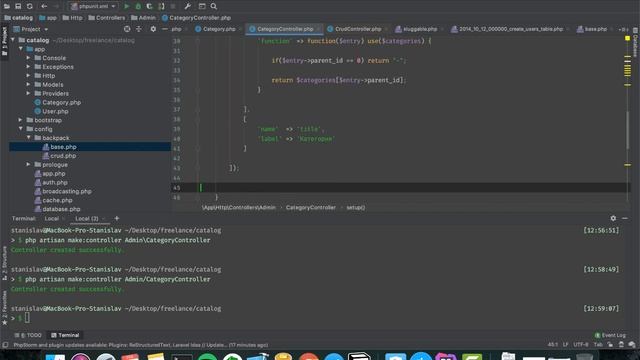Select User.php in project tree

coord(51,111)
